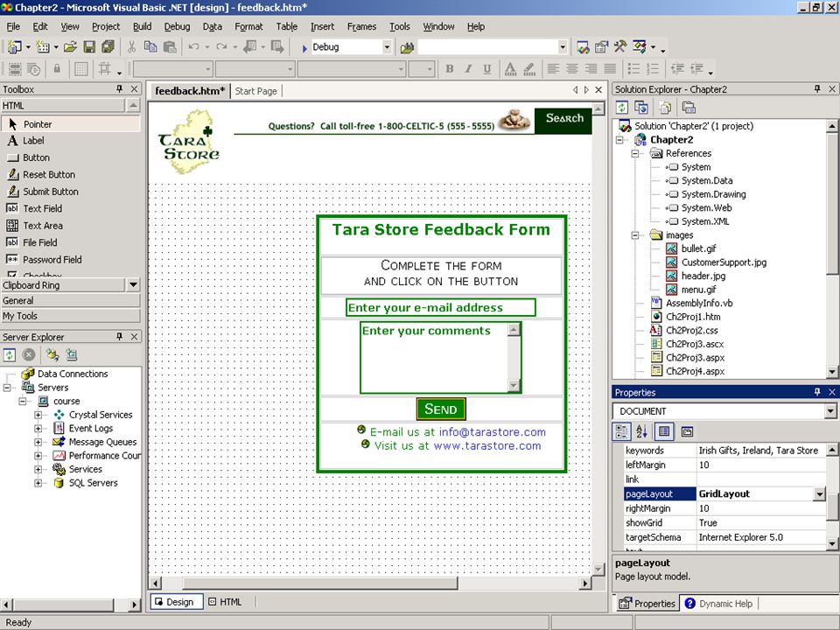Click the Cut scissors icon

(132, 47)
